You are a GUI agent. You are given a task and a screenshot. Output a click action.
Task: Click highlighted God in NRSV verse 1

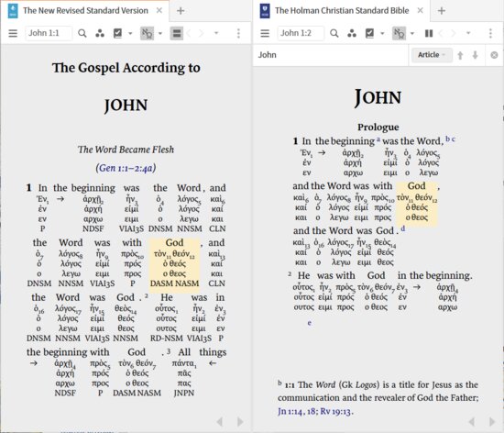(x=174, y=242)
